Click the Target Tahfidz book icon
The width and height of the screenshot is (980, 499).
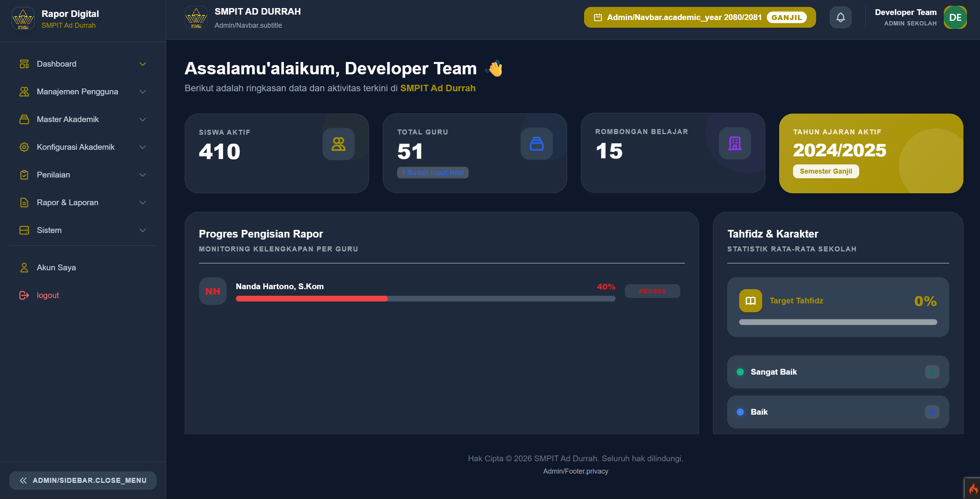[x=750, y=301]
